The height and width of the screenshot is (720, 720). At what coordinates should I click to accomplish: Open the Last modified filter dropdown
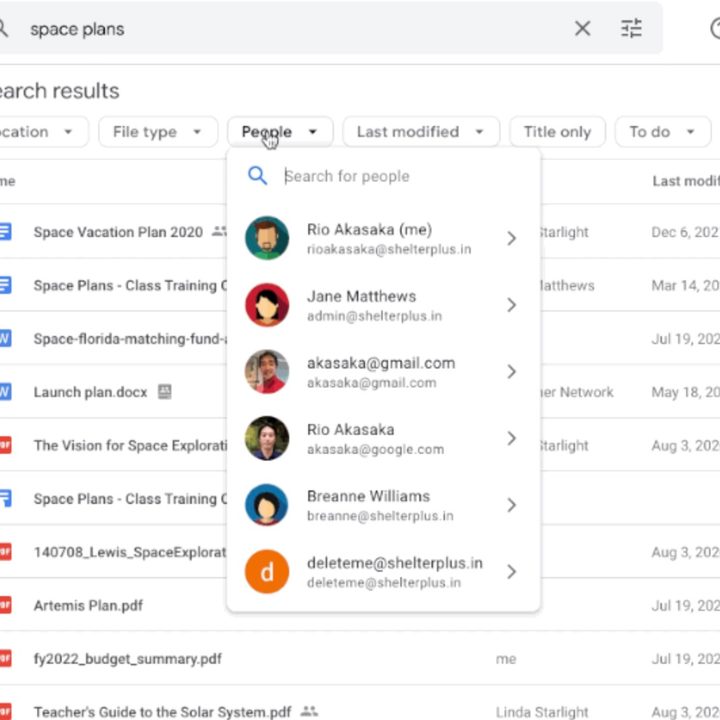[x=421, y=132]
